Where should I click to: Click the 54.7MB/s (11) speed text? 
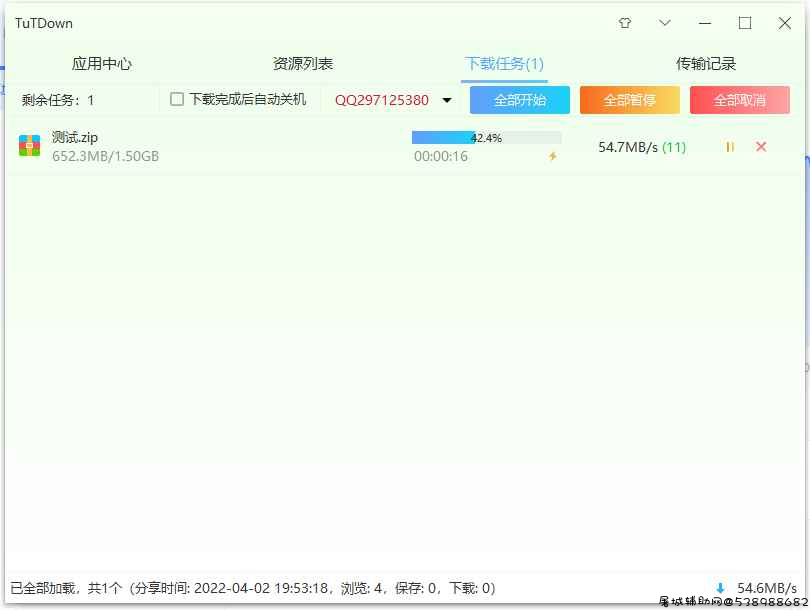(x=642, y=147)
